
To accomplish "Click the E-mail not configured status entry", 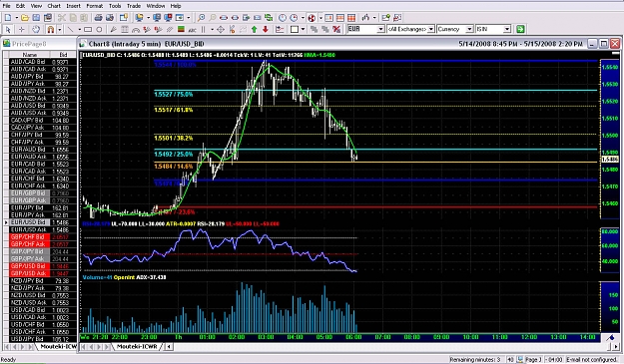I will (x=592, y=360).
